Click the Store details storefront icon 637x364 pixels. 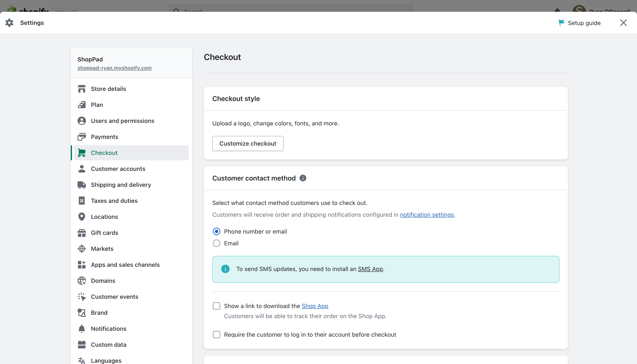coord(82,89)
